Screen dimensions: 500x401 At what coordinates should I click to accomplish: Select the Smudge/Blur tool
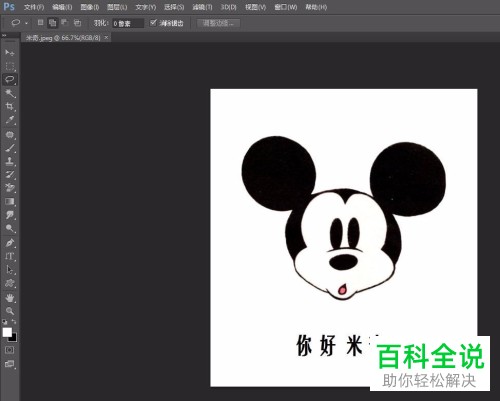click(x=10, y=215)
